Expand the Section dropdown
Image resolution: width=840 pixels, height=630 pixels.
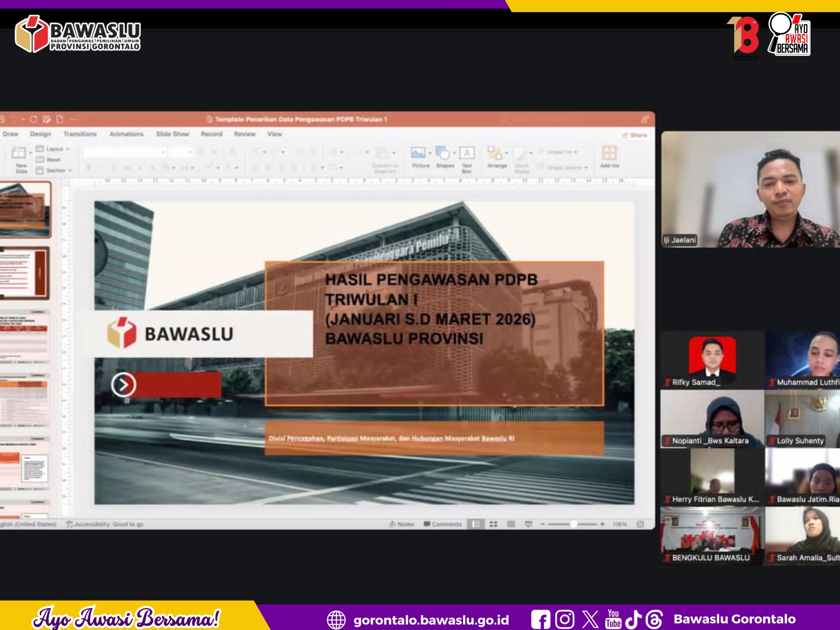point(70,170)
